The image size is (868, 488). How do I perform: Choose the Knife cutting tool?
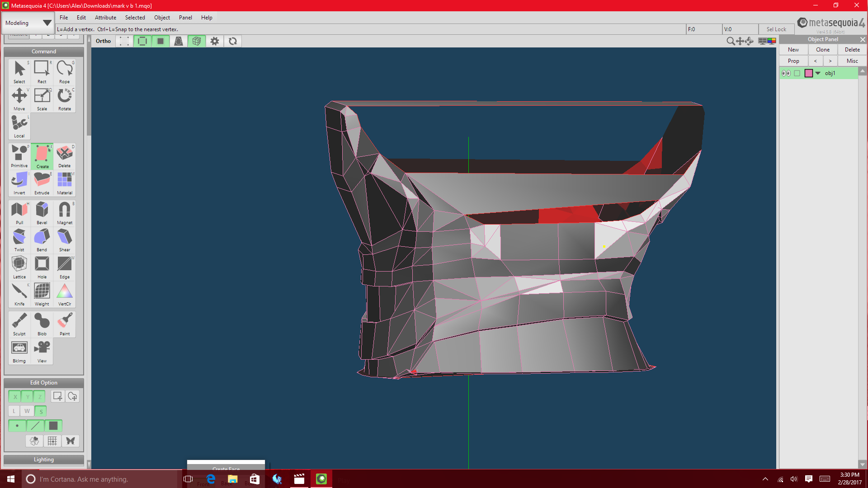(x=19, y=294)
